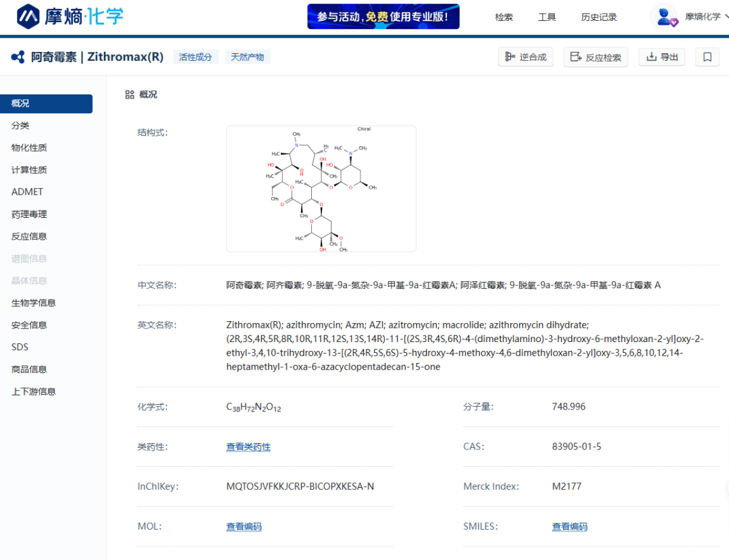Click the 概况 grid icon in section header
The width and height of the screenshot is (729, 560).
click(130, 95)
